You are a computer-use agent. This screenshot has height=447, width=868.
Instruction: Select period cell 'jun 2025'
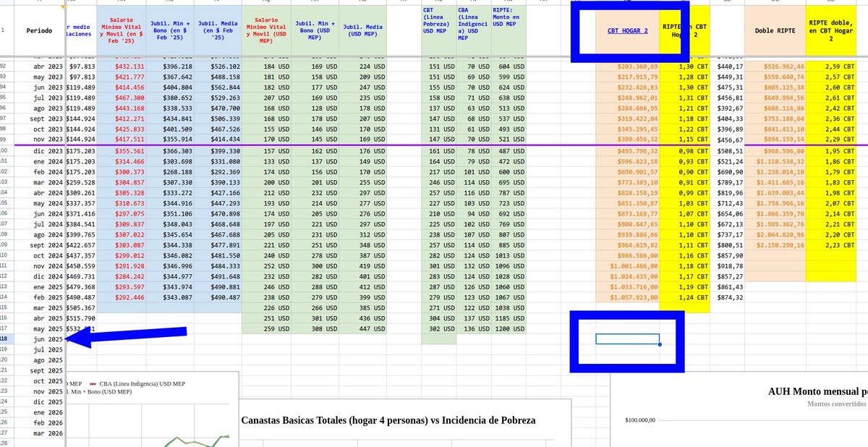(39, 339)
